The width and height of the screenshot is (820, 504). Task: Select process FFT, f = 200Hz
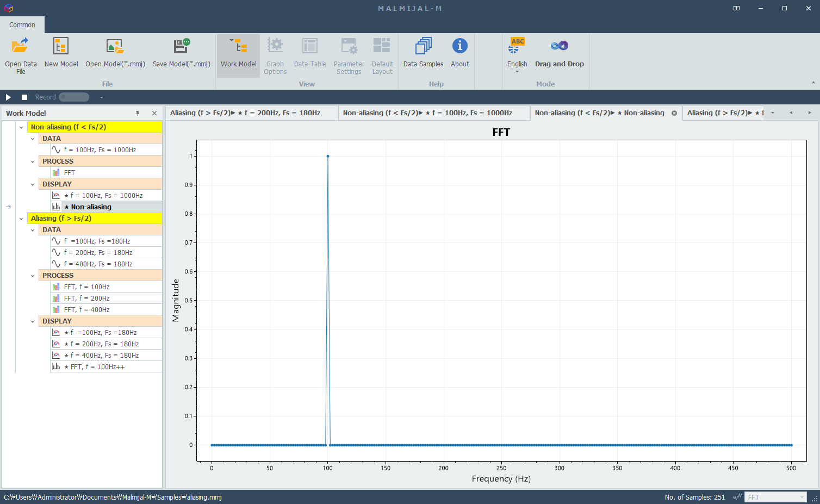106,298
